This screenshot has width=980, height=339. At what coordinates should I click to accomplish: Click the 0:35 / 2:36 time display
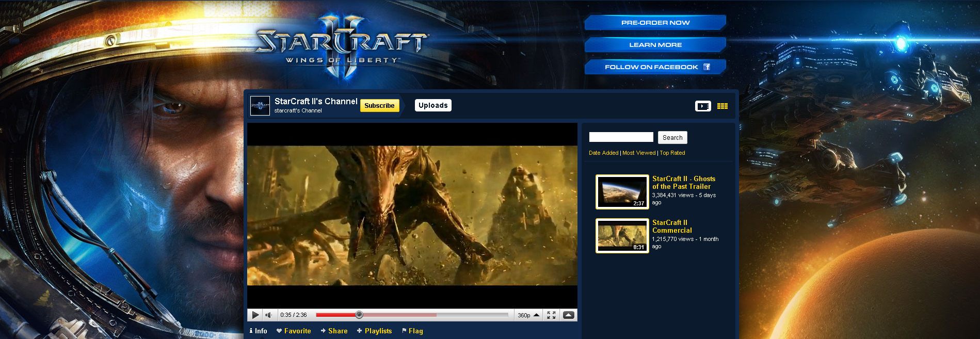pos(294,315)
